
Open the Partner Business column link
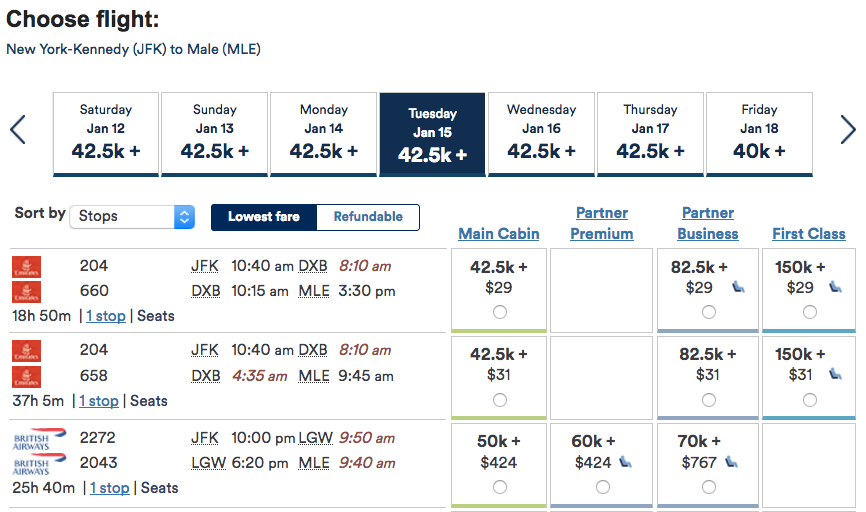[707, 223]
